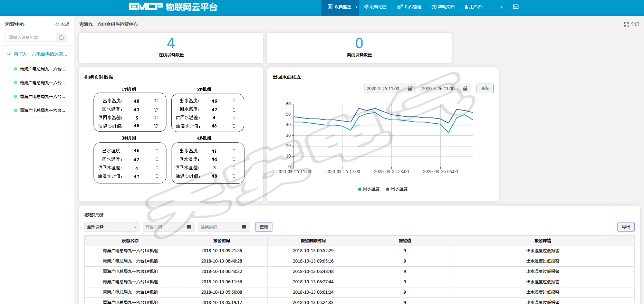The width and height of the screenshot is (644, 304).
Task: Select alarm row at 2018-10-13 05:56:08
Action: coord(359,292)
